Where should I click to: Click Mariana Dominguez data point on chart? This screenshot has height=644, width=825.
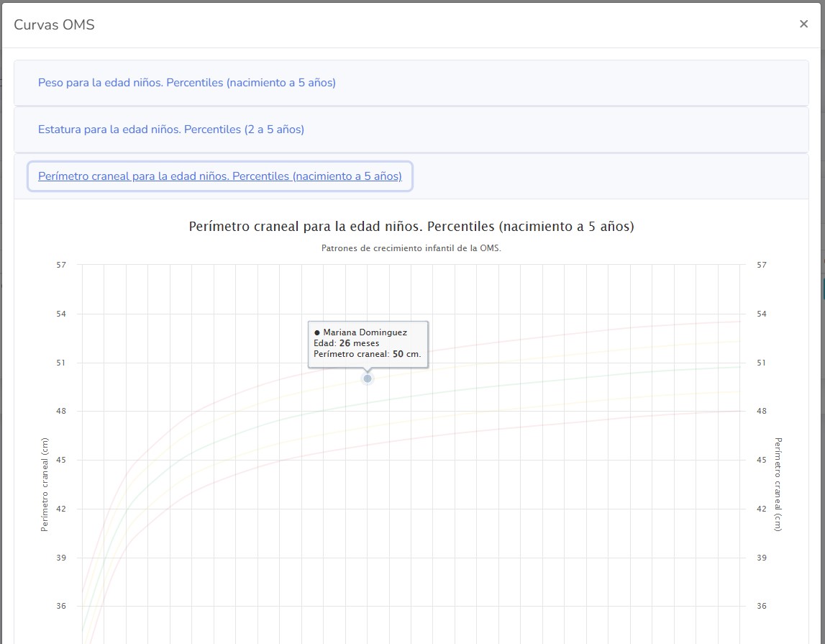[x=368, y=378]
